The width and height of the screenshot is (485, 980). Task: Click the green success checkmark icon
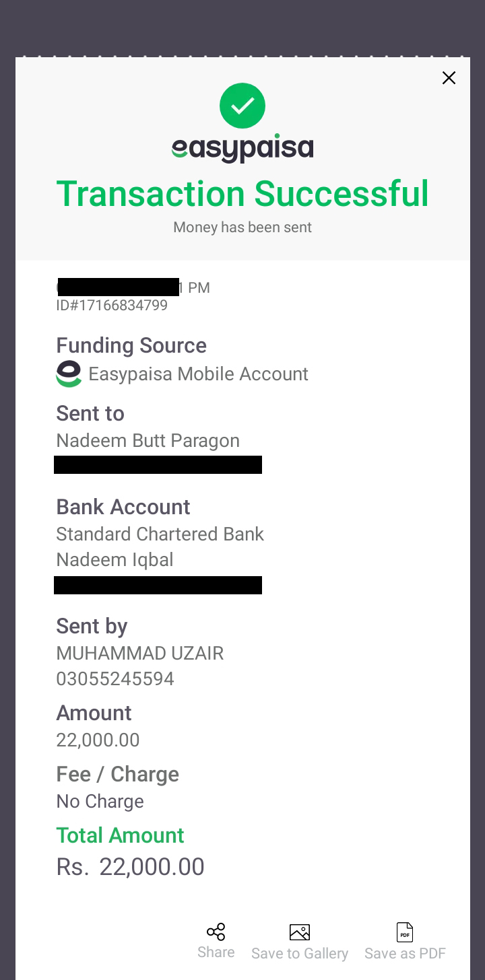243,106
